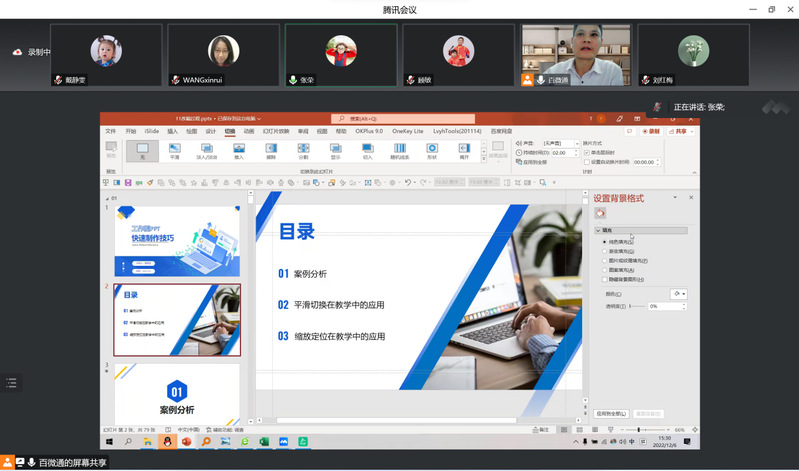The image size is (799, 471).
Task: Select the 纯色填充 solid fill radio button
Action: pos(602,242)
